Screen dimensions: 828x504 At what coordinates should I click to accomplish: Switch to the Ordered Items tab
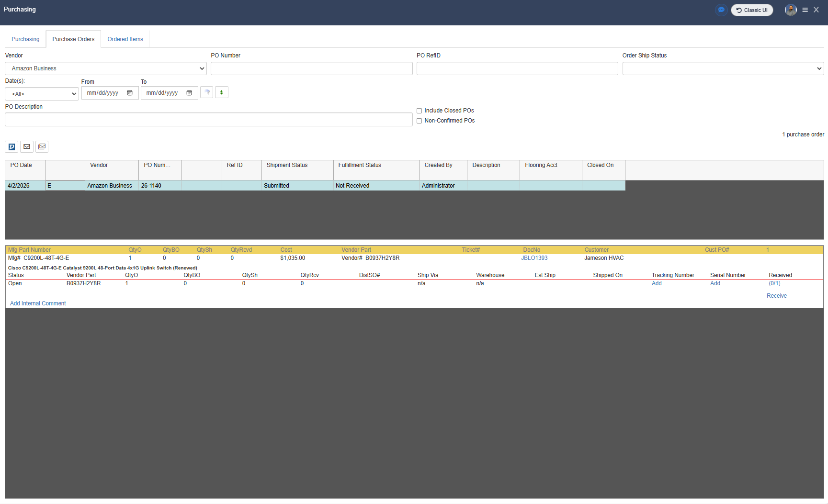(x=125, y=39)
